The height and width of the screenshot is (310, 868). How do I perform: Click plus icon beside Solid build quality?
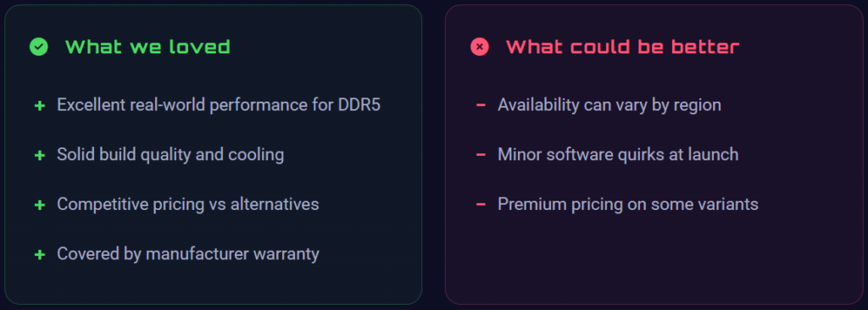tap(39, 155)
